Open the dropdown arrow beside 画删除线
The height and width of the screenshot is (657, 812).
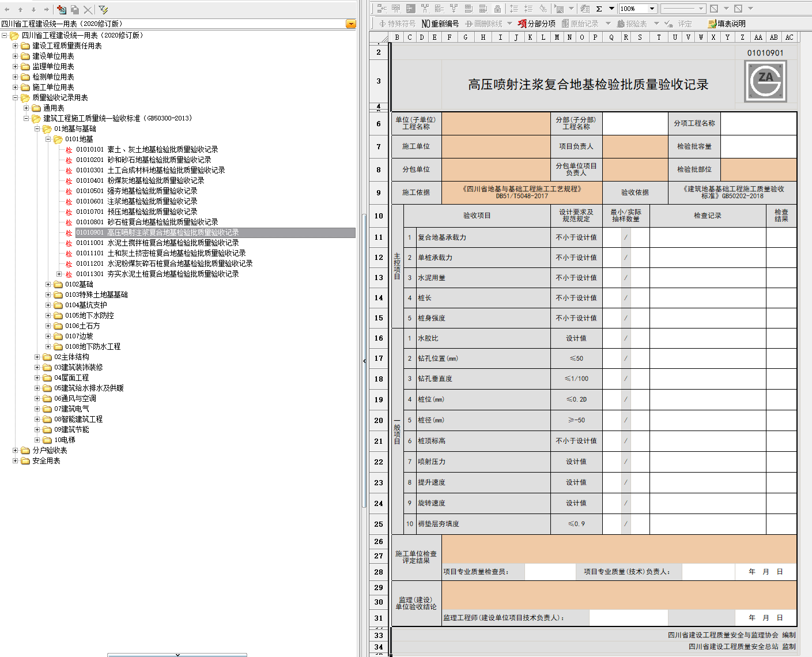tap(509, 24)
